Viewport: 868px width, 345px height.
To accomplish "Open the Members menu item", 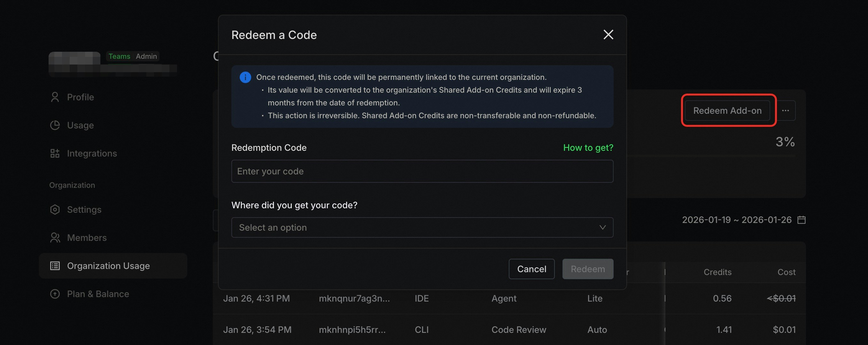I will 87,238.
